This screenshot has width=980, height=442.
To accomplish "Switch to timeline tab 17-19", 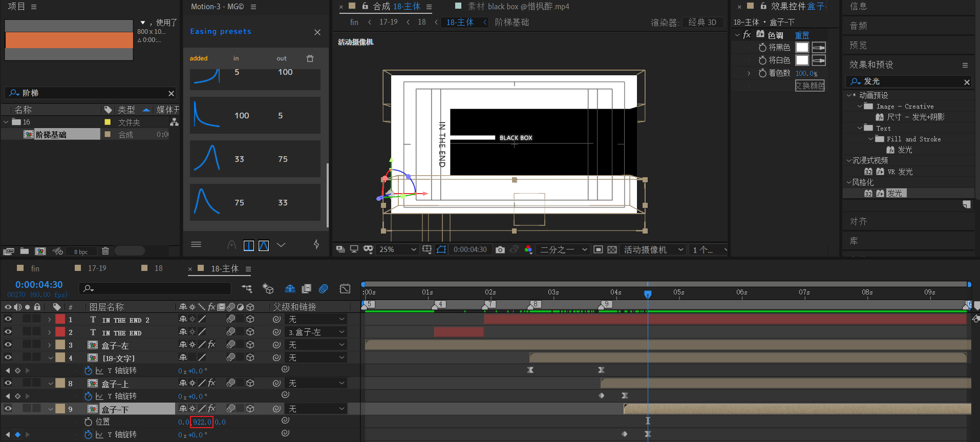I will (x=97, y=268).
